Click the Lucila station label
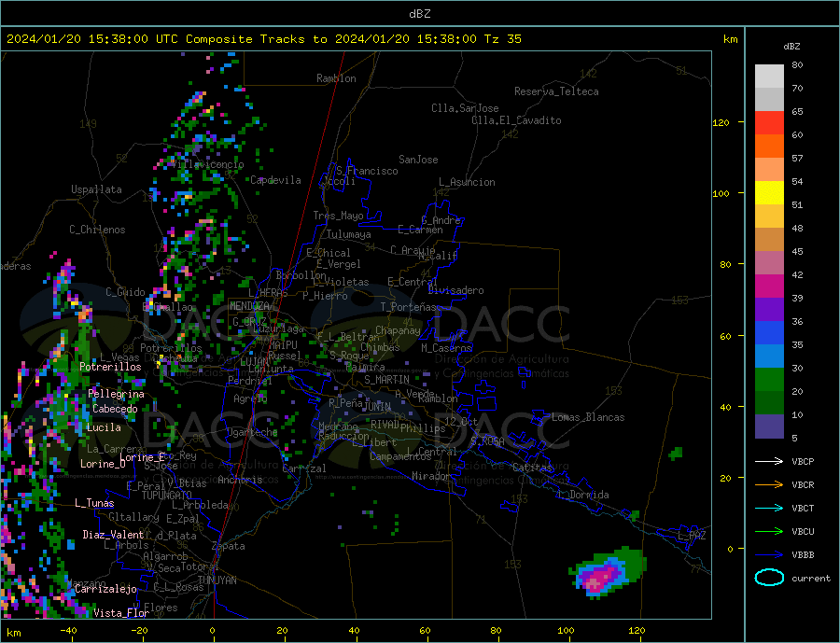Screen dimensions: 840x643 (104, 427)
